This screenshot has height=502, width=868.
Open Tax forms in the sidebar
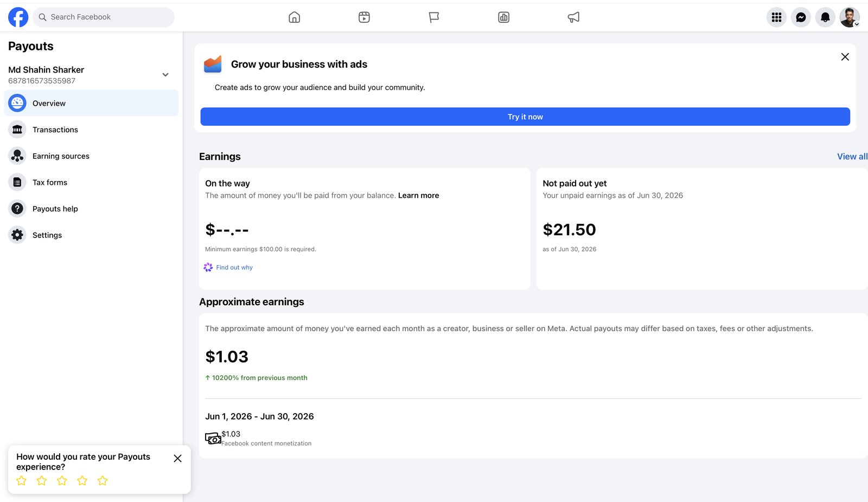coord(91,182)
